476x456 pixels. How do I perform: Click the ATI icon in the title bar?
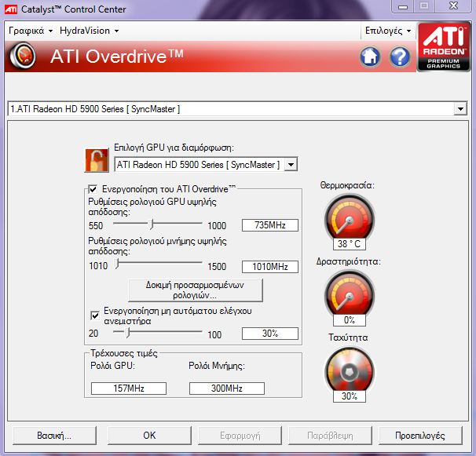[11, 9]
